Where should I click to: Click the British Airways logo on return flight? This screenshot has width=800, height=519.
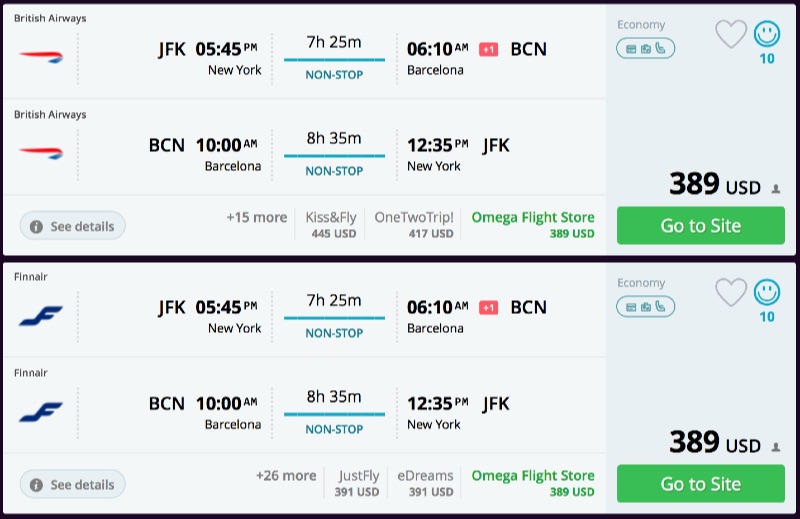point(41,153)
